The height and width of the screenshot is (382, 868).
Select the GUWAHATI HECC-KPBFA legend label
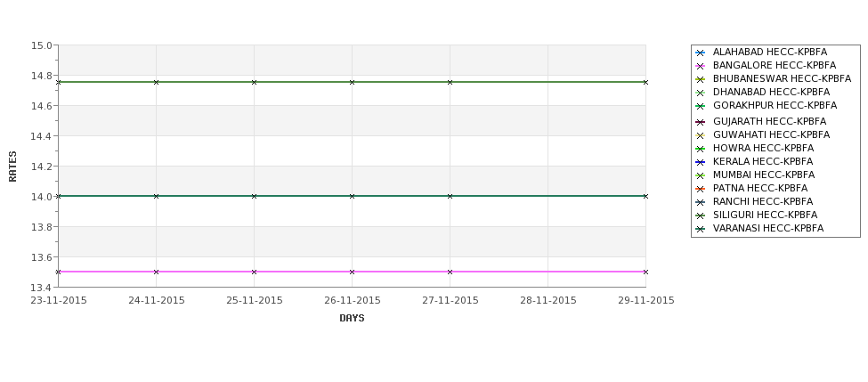[x=771, y=134]
